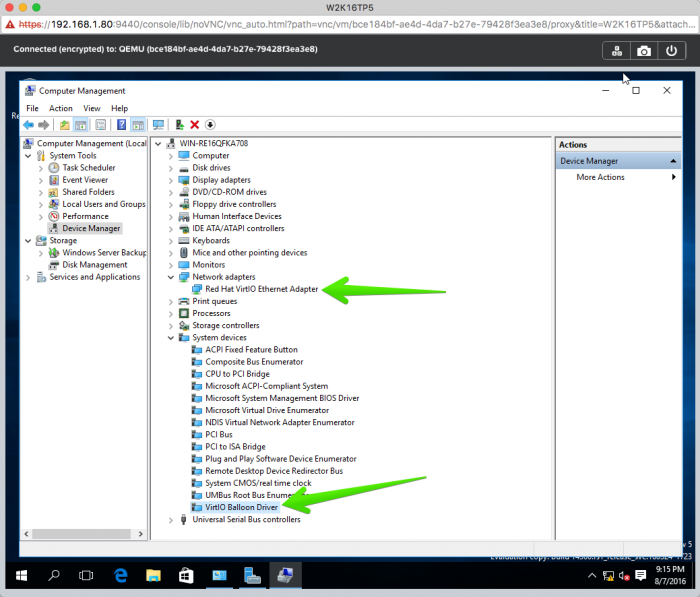
Task: Open the Store icon on the taskbar
Action: click(x=186, y=576)
